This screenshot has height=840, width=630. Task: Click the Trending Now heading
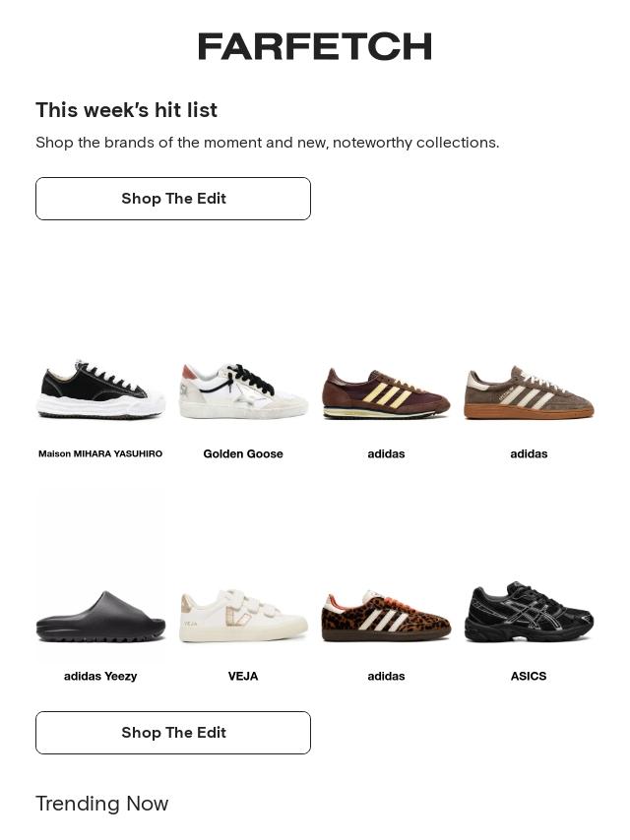(x=102, y=804)
